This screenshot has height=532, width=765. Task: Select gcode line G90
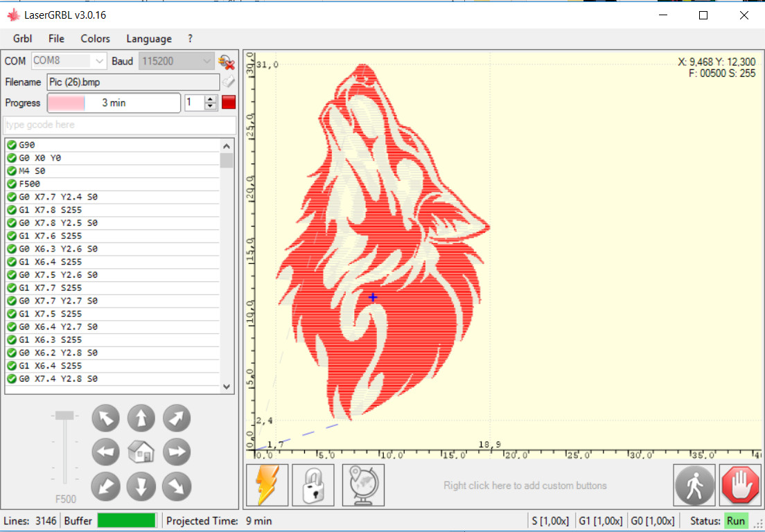pos(113,145)
